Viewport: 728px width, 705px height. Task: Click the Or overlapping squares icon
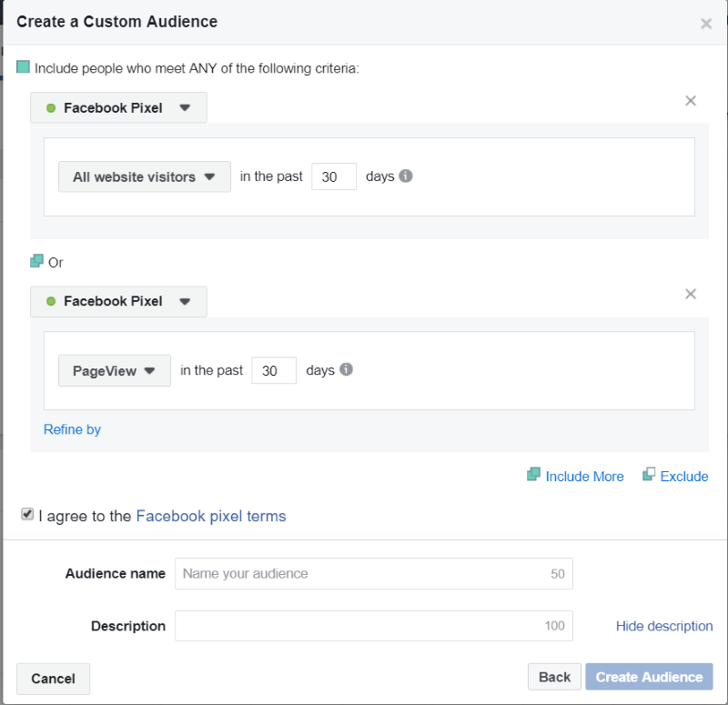pyautogui.click(x=36, y=261)
